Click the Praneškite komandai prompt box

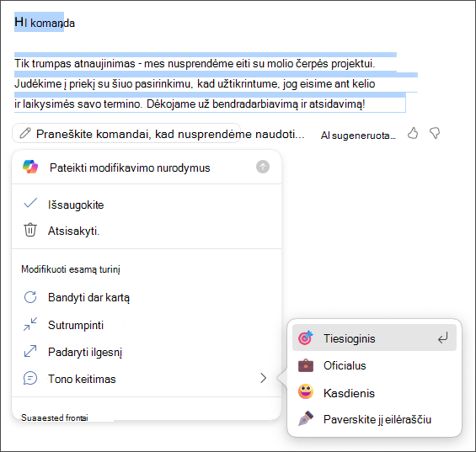coord(126,133)
